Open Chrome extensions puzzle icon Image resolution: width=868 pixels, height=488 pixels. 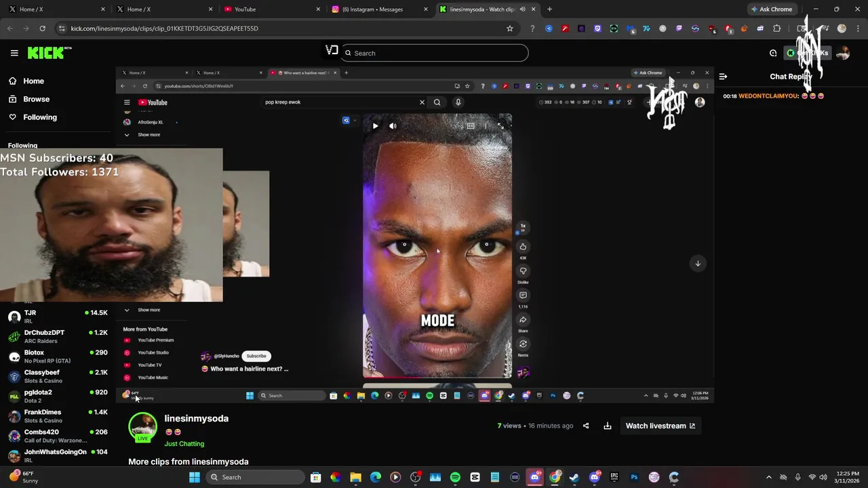pos(777,28)
